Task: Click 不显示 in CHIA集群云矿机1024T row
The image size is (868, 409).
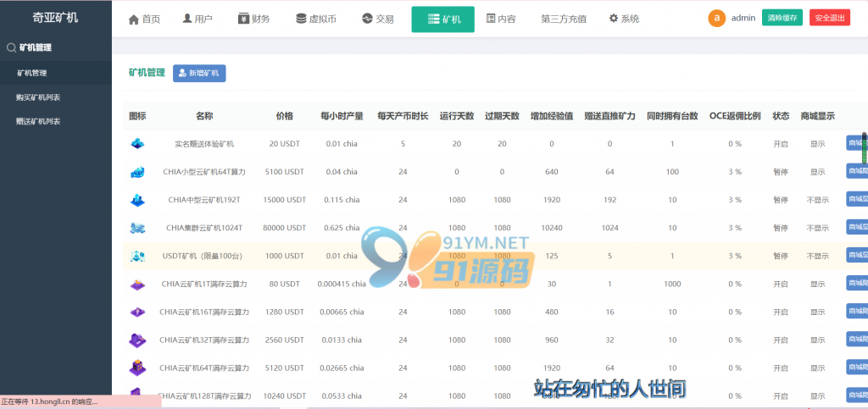Action: [x=817, y=228]
